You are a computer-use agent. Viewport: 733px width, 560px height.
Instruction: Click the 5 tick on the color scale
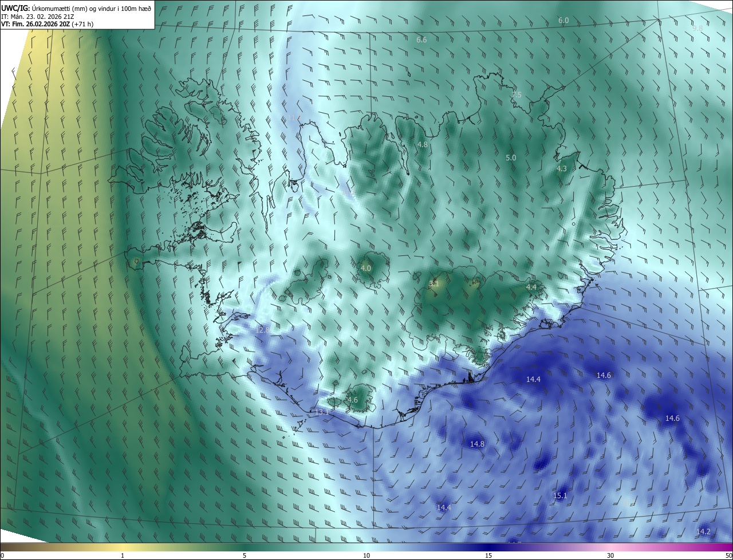(x=245, y=555)
